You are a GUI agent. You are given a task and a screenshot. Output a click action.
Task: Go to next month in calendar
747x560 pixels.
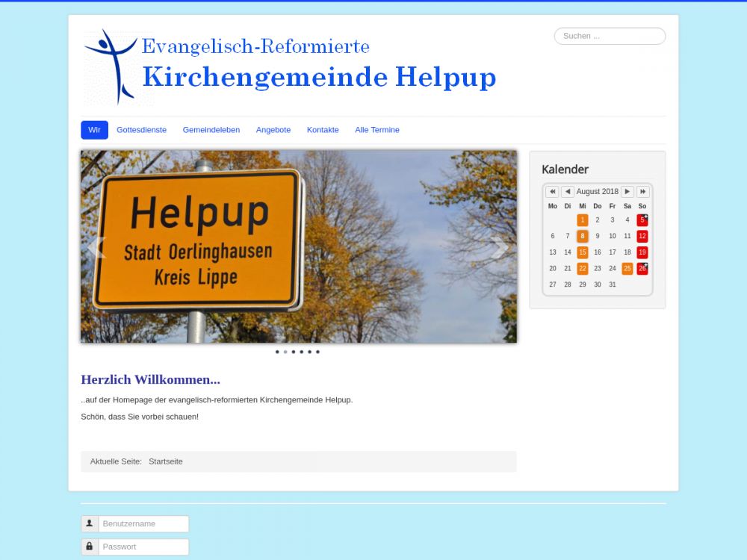(x=627, y=192)
